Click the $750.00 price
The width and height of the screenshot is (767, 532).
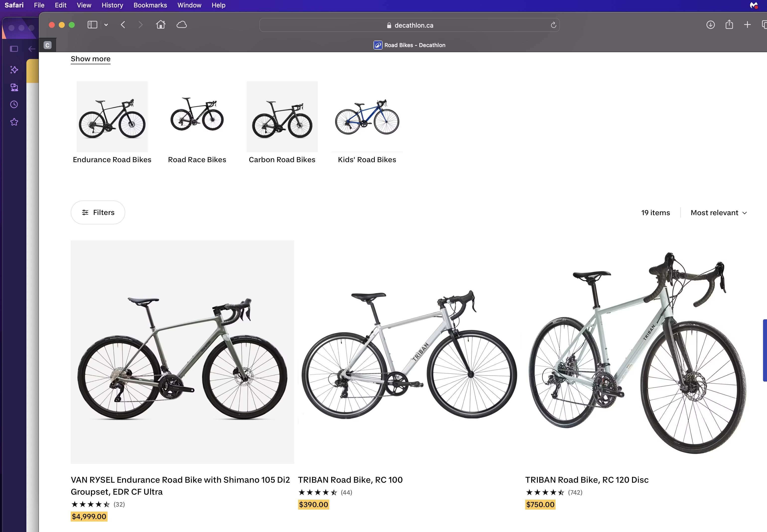click(x=540, y=505)
